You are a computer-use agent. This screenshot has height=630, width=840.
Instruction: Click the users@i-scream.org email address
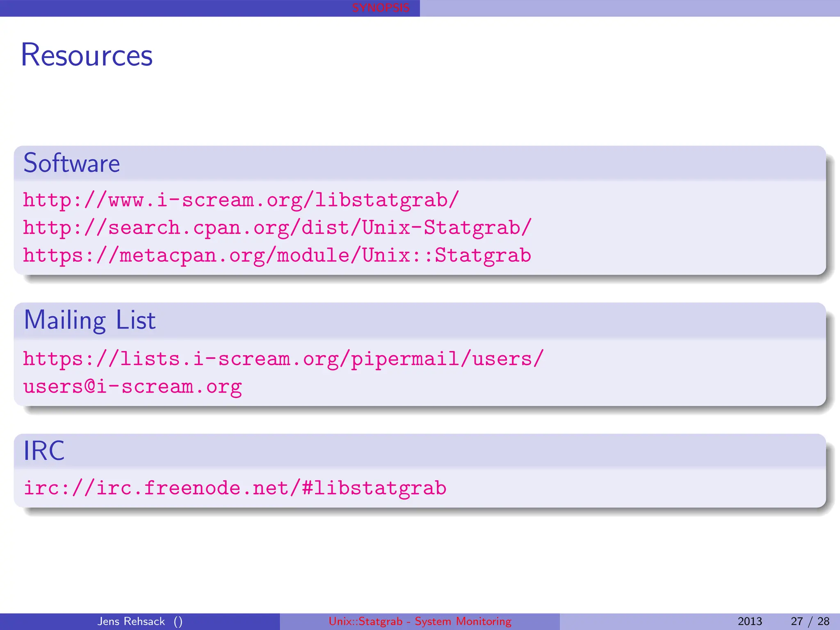pyautogui.click(x=132, y=387)
